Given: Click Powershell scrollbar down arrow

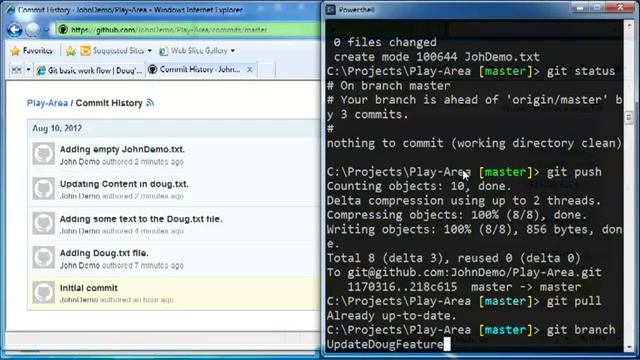Looking at the screenshot, I should (629, 347).
